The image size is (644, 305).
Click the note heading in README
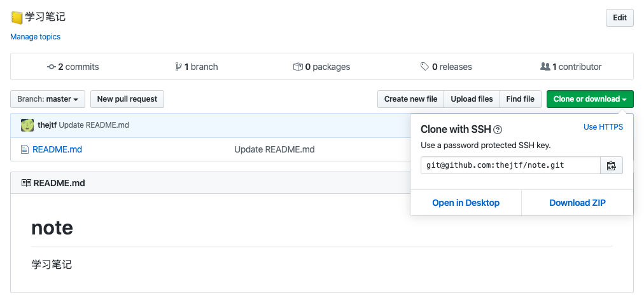click(52, 227)
